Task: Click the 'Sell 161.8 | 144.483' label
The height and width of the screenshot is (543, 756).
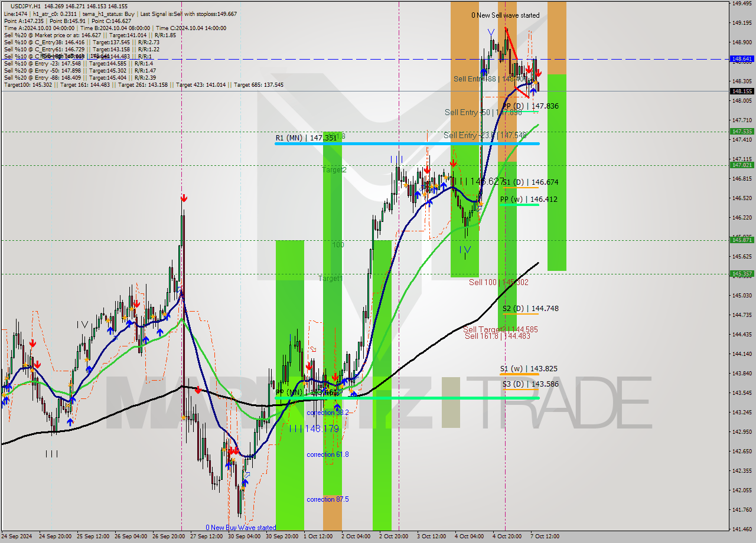Action: pos(497,336)
